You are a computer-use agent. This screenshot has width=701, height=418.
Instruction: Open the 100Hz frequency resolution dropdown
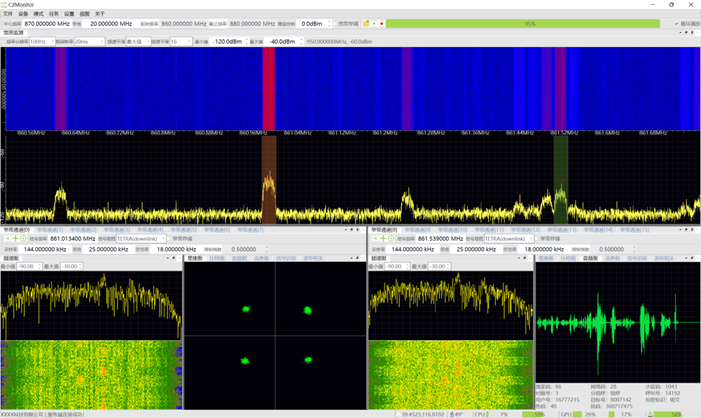click(42, 42)
